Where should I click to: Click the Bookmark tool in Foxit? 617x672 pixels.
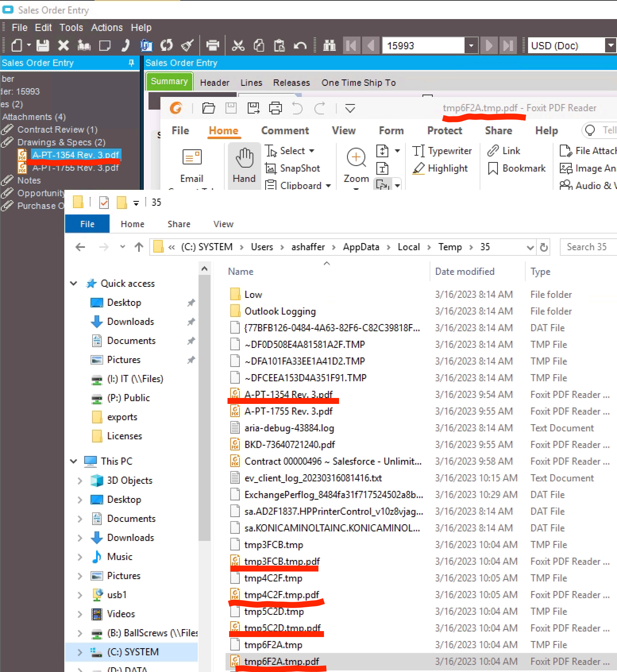(x=517, y=168)
